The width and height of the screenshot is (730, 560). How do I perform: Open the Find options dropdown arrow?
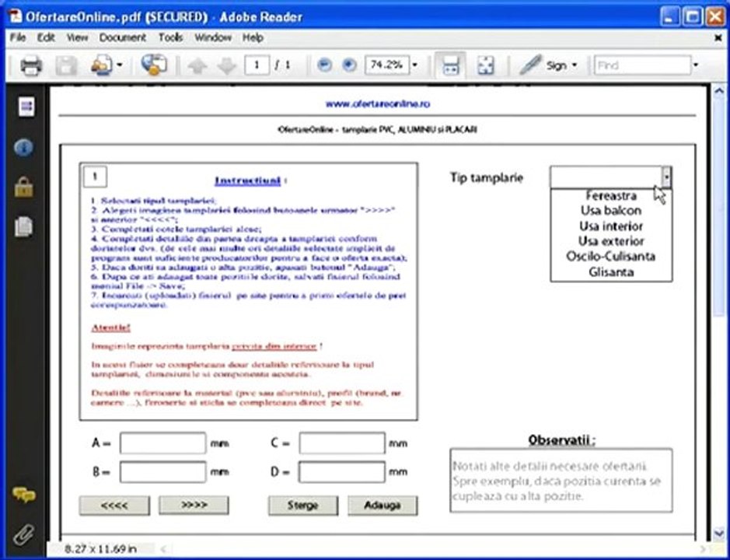pyautogui.click(x=696, y=65)
